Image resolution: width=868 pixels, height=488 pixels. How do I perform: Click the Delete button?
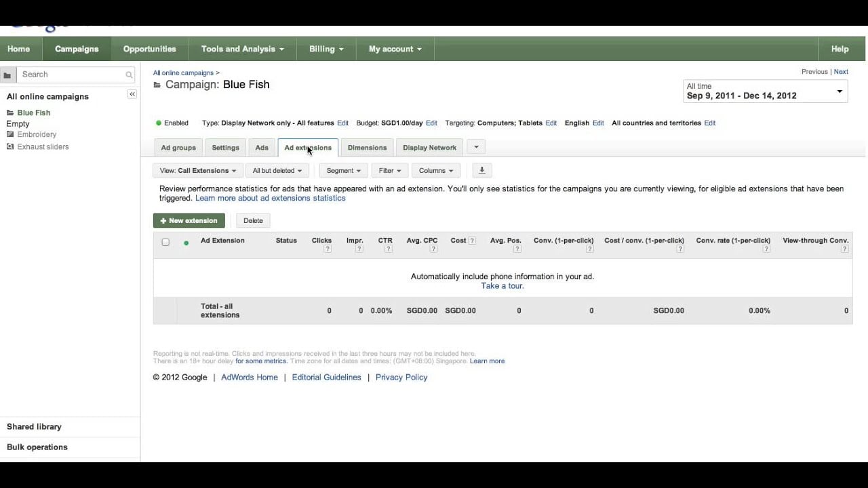coord(253,220)
